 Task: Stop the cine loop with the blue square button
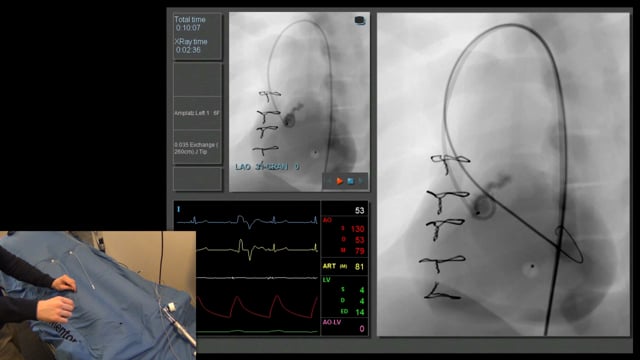[351, 181]
